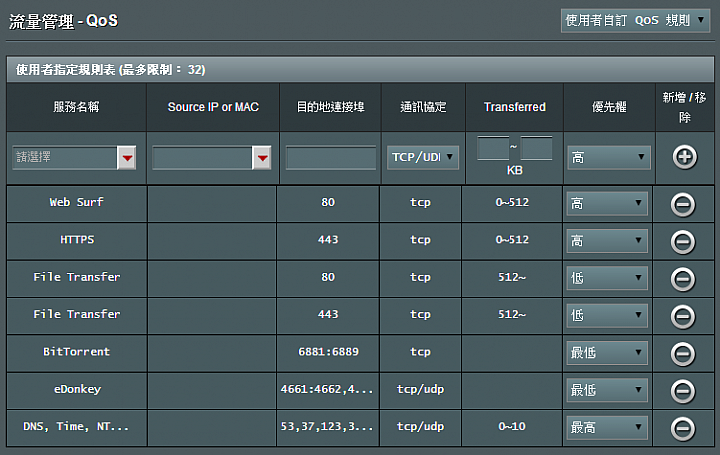Select the HTTPS service name cell

click(77, 242)
